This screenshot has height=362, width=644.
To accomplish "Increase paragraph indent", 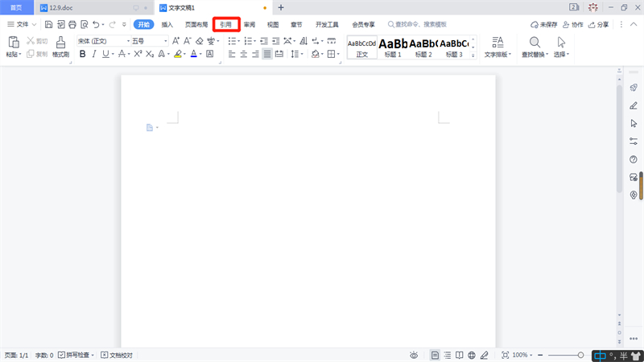I will click(x=275, y=41).
